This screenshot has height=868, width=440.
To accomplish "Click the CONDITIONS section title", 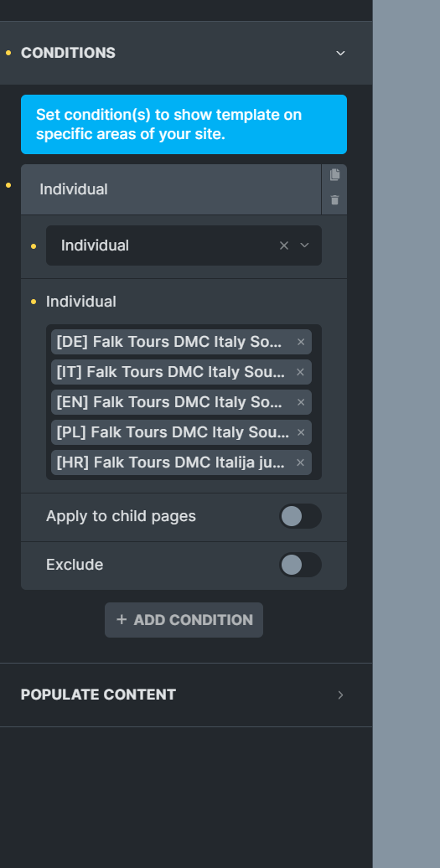I will pyautogui.click(x=68, y=53).
